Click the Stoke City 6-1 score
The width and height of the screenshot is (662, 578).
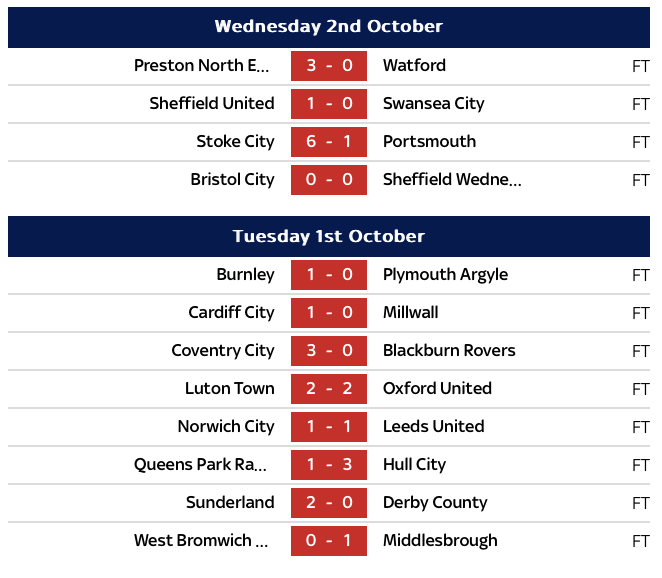pos(330,142)
